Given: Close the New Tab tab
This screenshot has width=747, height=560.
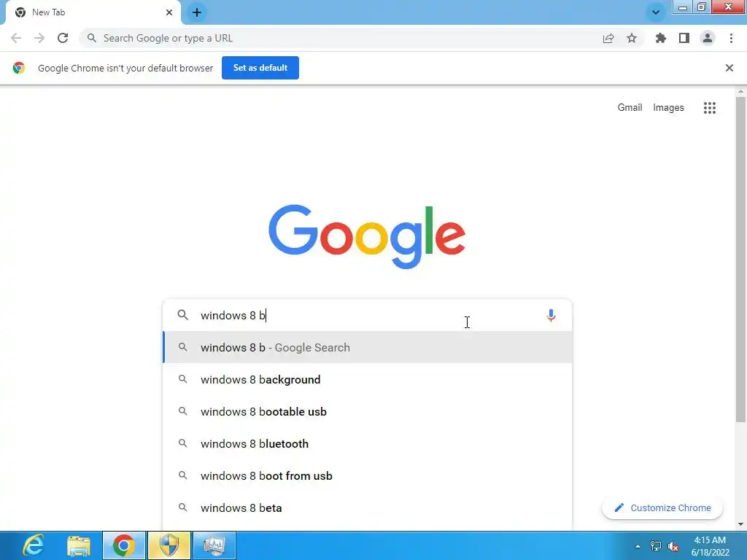Looking at the screenshot, I should pyautogui.click(x=169, y=12).
